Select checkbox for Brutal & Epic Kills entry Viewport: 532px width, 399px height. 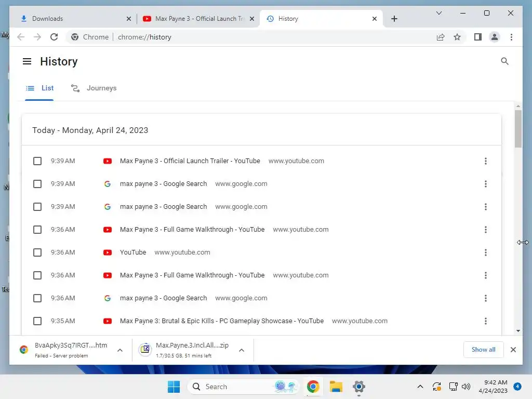coord(37,321)
